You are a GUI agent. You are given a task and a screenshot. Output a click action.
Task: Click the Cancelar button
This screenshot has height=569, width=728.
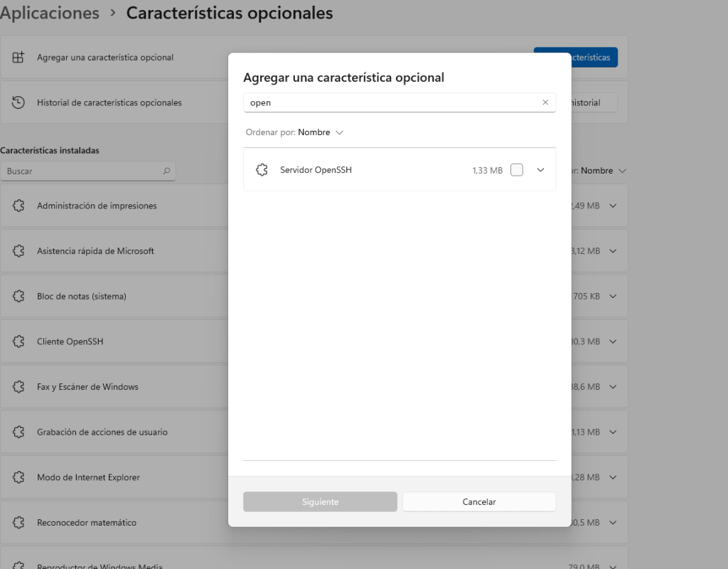click(x=479, y=501)
